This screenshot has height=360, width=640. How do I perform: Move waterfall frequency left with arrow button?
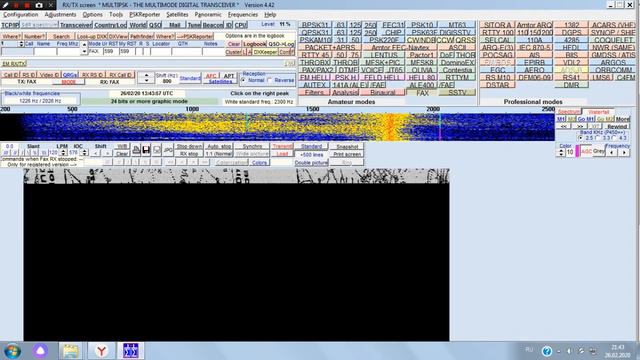(x=611, y=152)
